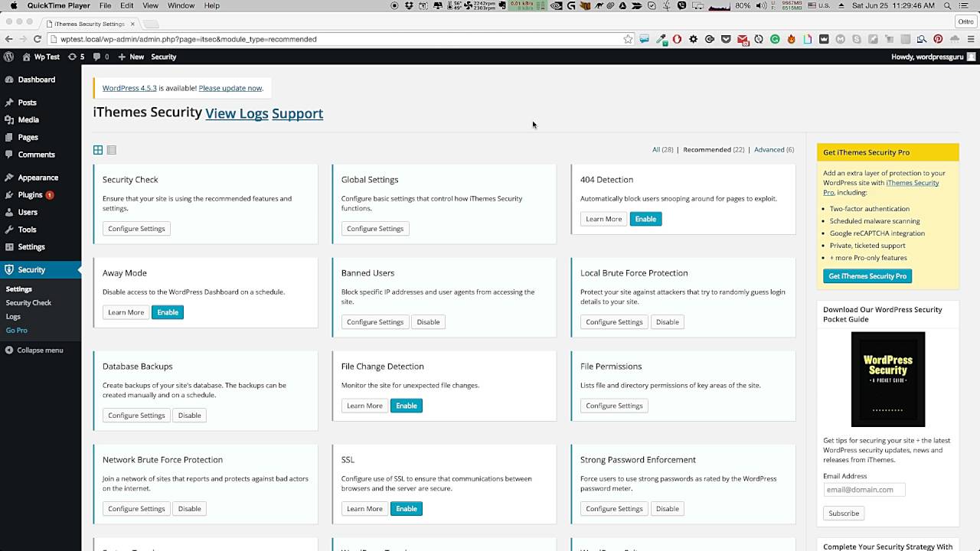Reload the page
The width and height of the screenshot is (980, 551).
tap(37, 39)
